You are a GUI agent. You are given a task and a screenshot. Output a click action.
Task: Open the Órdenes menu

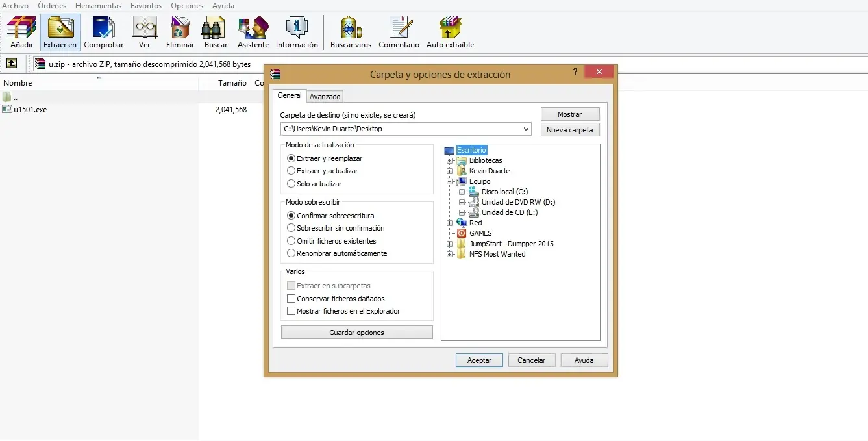[52, 6]
